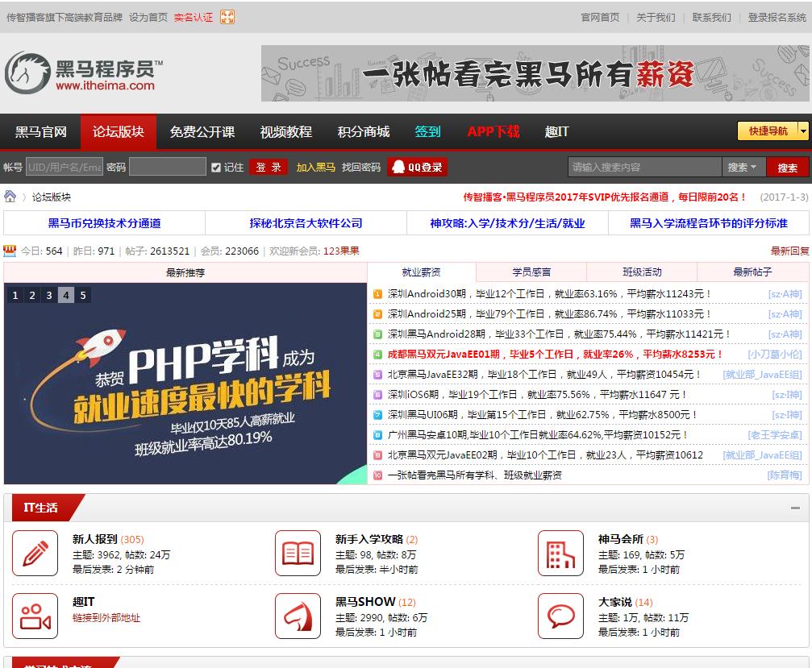
Task: Switch to 学员感言 tab
Action: 531,272
